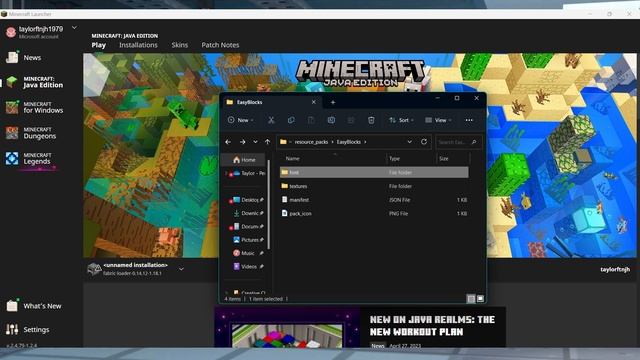Click the Explorer navigation pane scrollbar
The width and height of the screenshot is (640, 360).
269,204
